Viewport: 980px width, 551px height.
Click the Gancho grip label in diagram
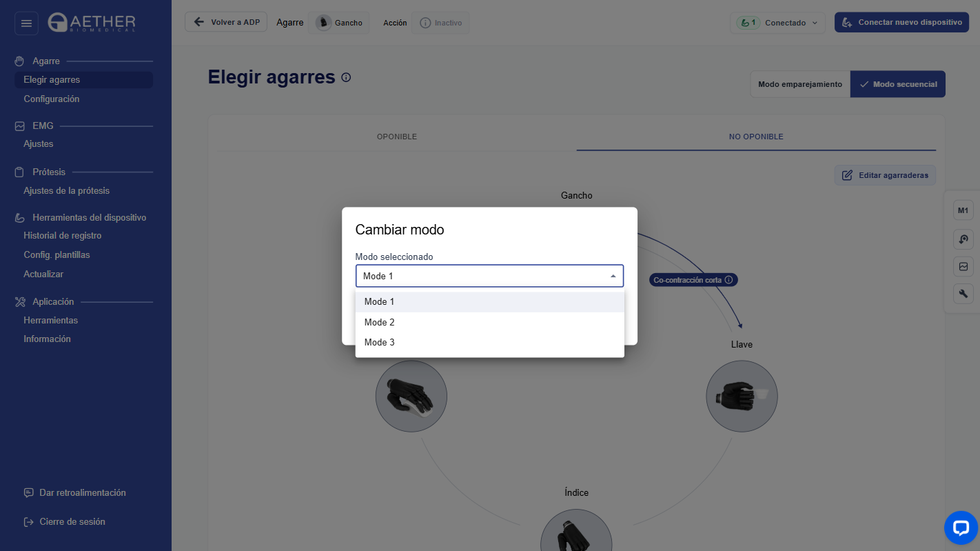tap(577, 196)
